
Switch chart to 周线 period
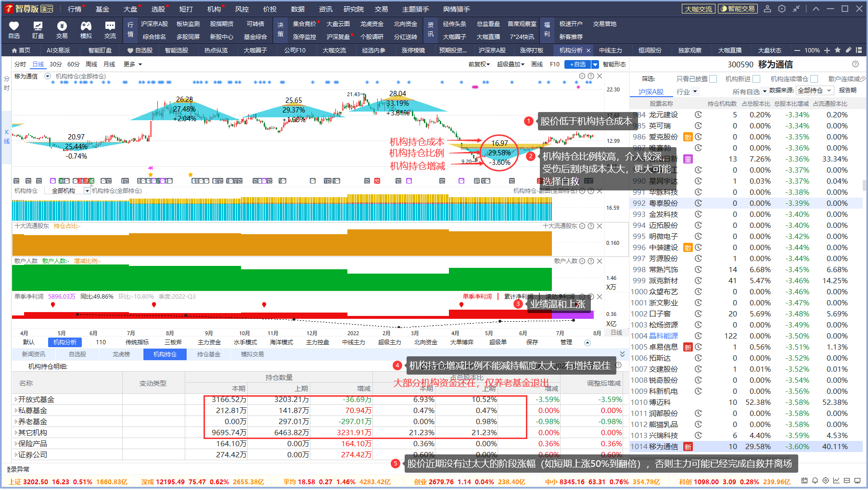[91, 64]
